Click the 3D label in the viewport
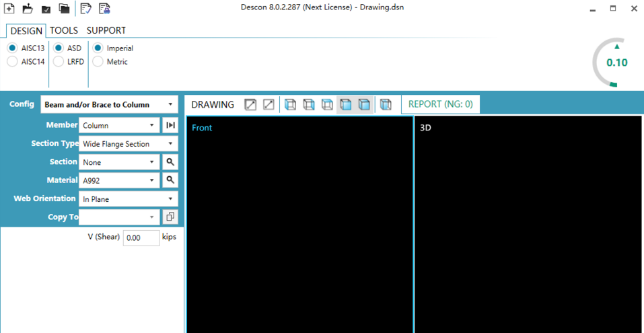 point(425,128)
